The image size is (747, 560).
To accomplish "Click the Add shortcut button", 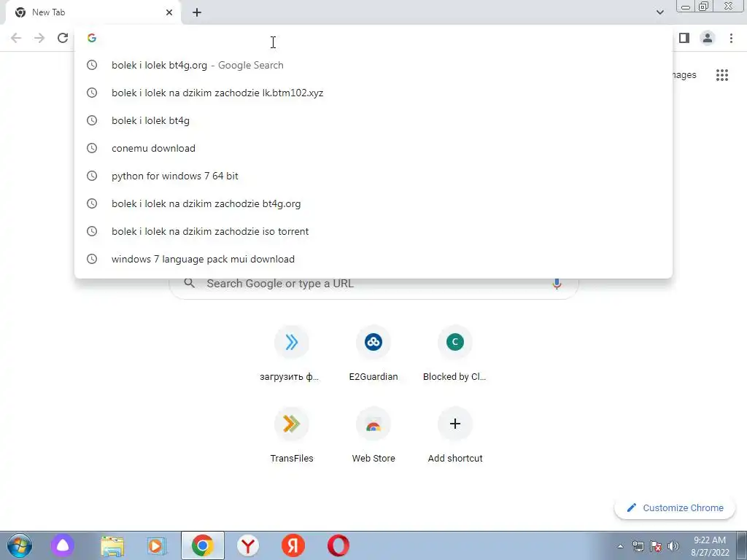I will (x=455, y=436).
